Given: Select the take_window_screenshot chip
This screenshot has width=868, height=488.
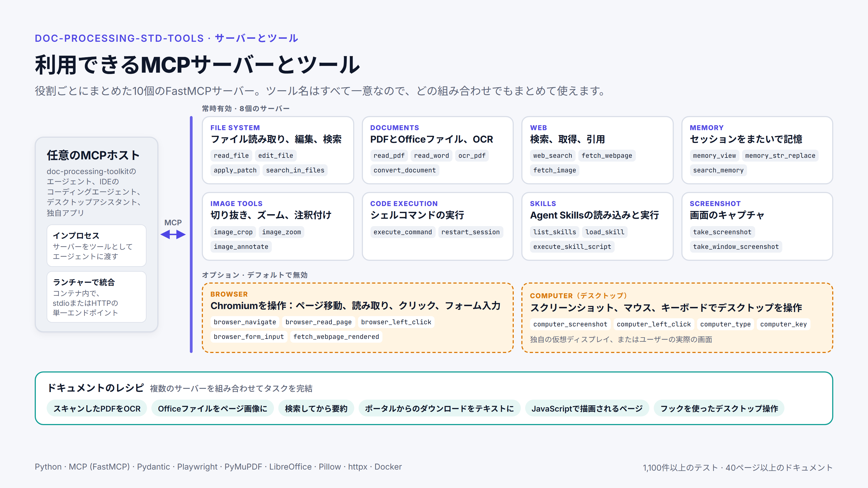Looking at the screenshot, I should (736, 247).
